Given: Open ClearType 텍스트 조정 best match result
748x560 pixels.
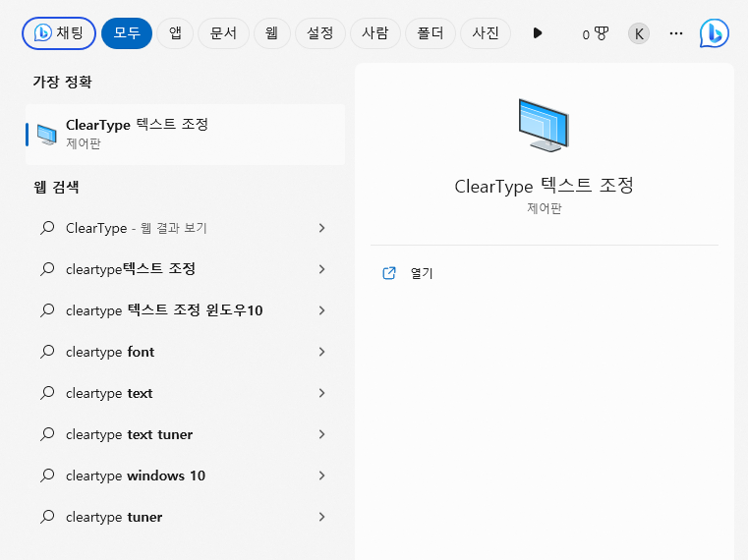Looking at the screenshot, I should pyautogui.click(x=185, y=135).
